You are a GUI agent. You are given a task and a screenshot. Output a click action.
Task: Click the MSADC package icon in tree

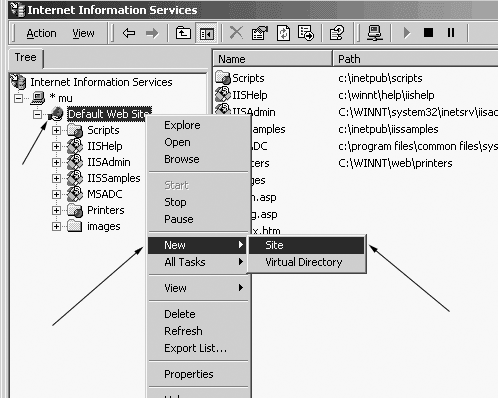click(x=75, y=194)
